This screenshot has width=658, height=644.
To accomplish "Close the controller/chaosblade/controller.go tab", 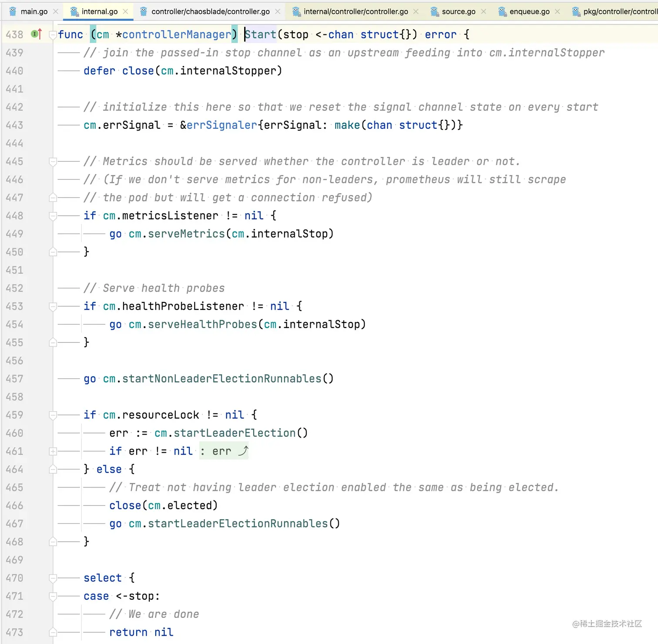I will [x=278, y=11].
